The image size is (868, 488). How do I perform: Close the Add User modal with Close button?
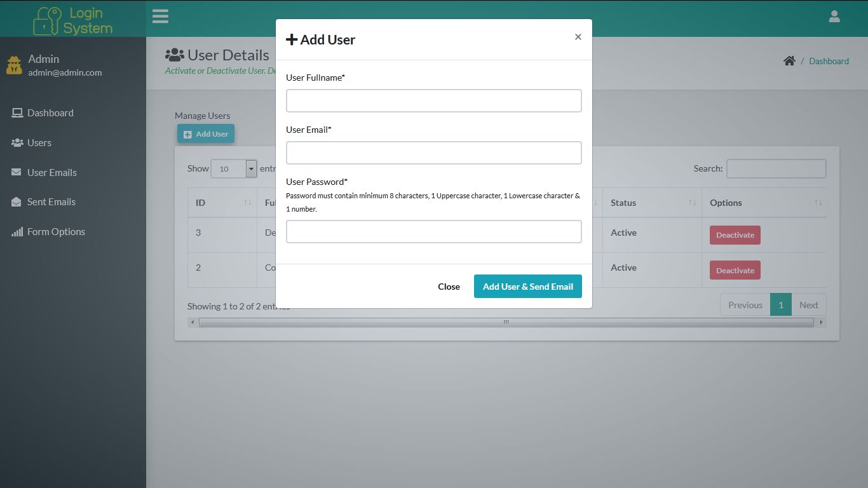tap(449, 287)
